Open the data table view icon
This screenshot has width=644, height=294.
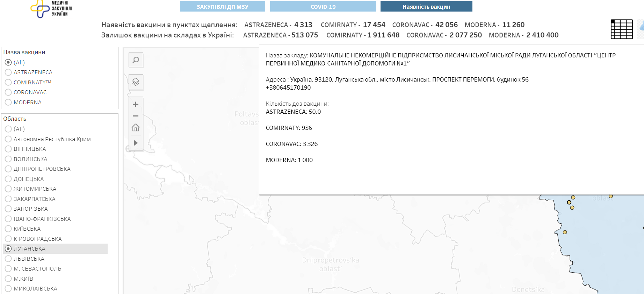621,29
